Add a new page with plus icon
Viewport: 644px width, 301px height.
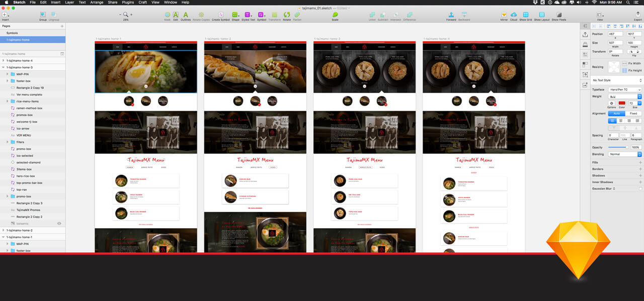(x=62, y=26)
